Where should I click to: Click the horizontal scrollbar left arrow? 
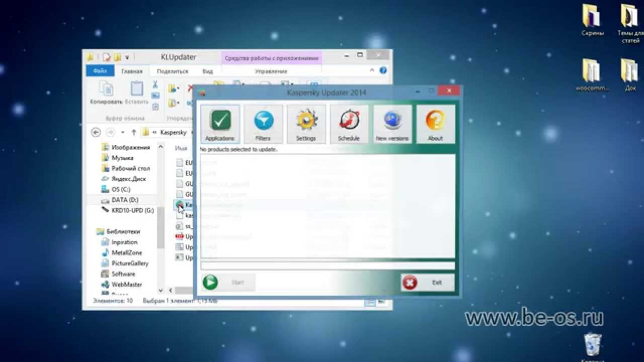click(171, 290)
